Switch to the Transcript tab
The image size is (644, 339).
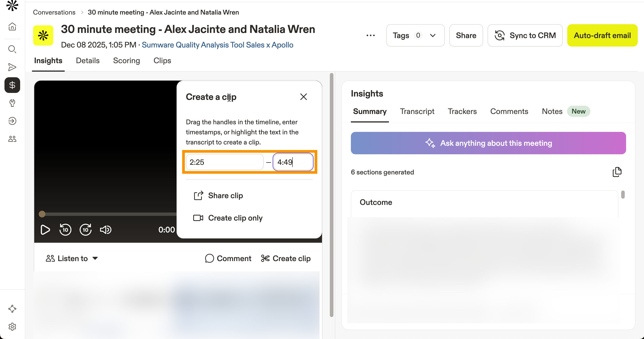point(417,111)
